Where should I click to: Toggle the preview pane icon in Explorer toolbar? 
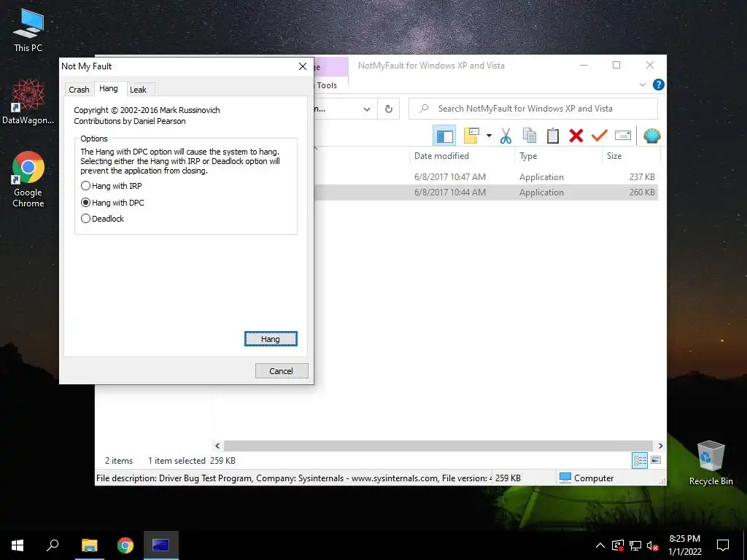pyautogui.click(x=444, y=136)
